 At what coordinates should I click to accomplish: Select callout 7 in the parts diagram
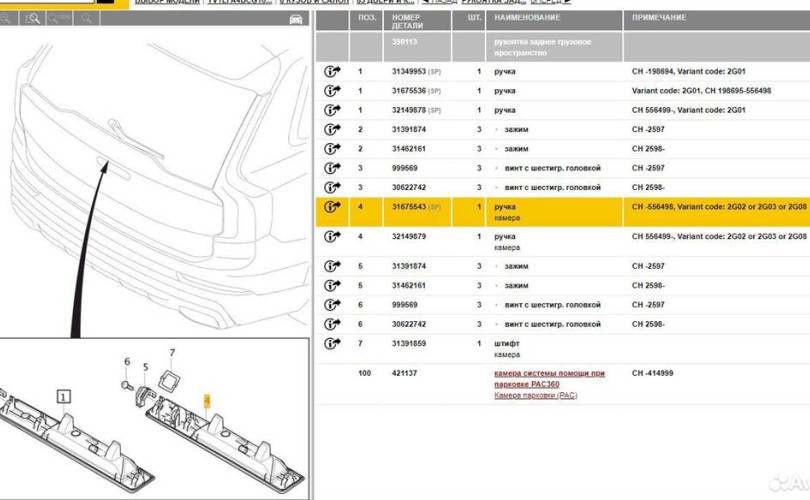(x=171, y=353)
